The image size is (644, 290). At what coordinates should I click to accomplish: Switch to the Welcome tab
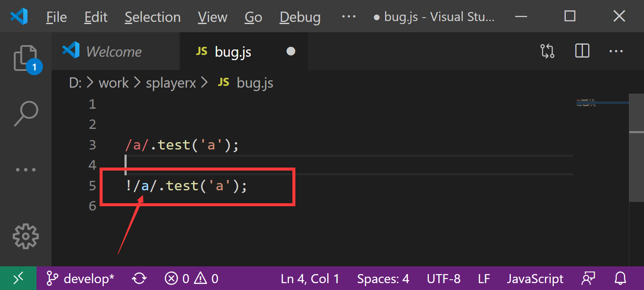(113, 51)
